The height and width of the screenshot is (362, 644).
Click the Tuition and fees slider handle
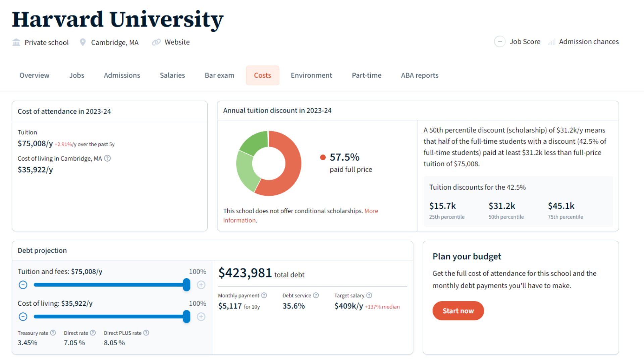[187, 285]
